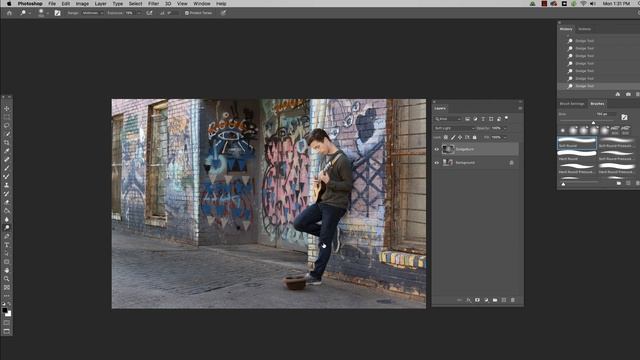The image size is (640, 360).
Task: Select the Pen tool
Action: pos(7,236)
